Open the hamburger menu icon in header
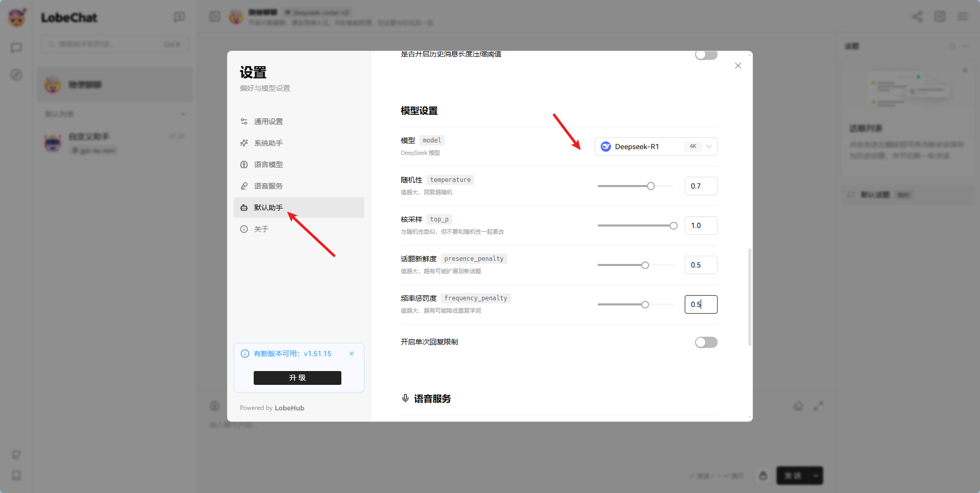The image size is (980, 493). [x=963, y=16]
